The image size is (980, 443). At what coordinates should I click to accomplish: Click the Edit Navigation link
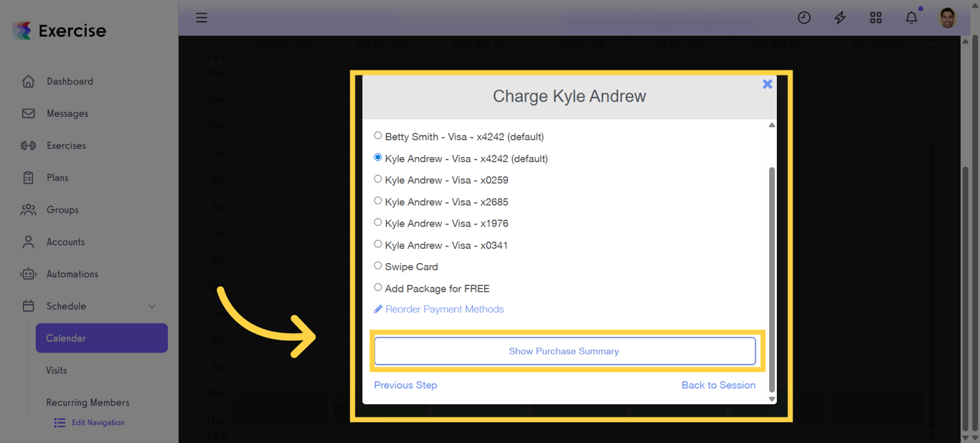tap(98, 423)
